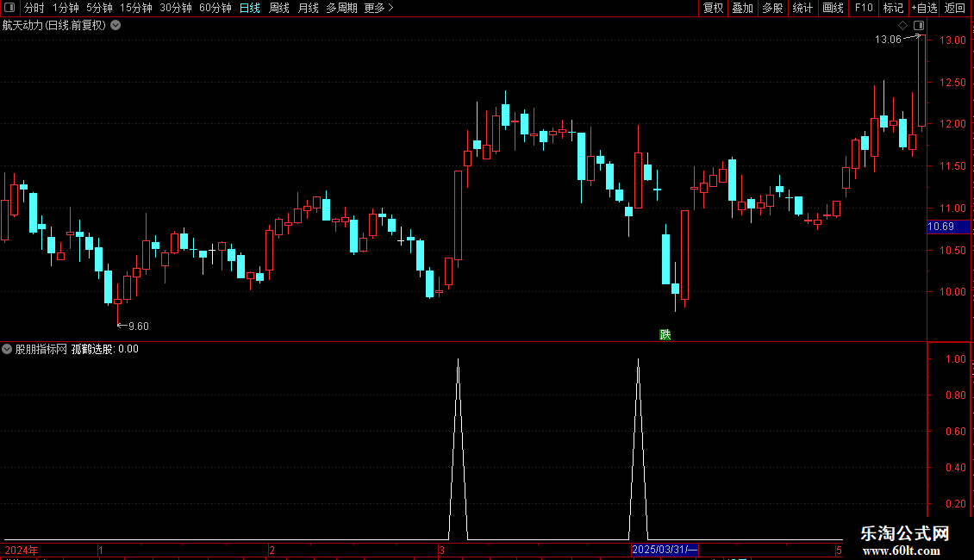
Task: Switch to 分时 intraday view
Action: click(x=34, y=8)
